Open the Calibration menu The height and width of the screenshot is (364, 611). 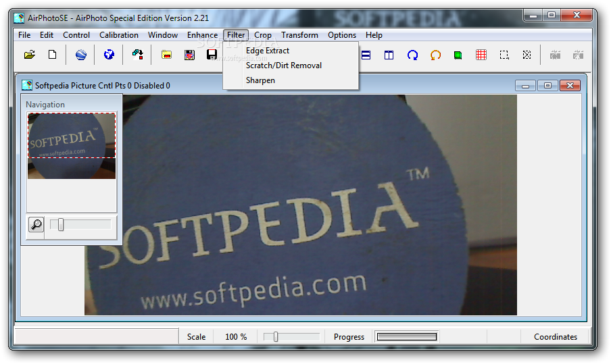(119, 35)
